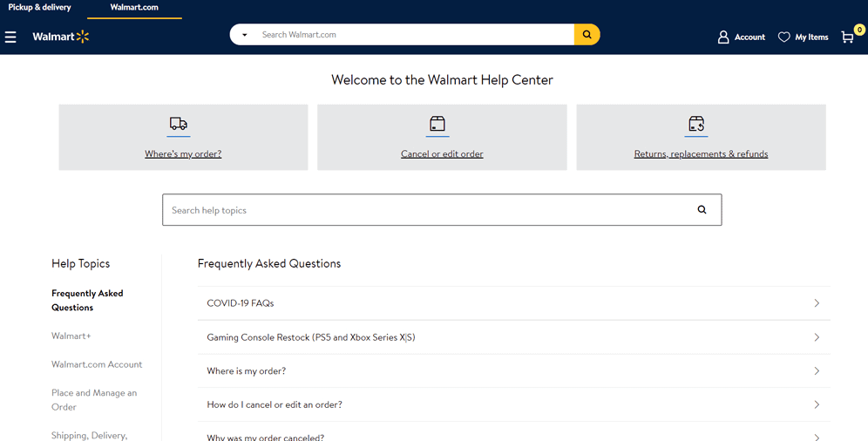868x441 pixels.
Task: Click the My Items heart icon
Action: [783, 37]
